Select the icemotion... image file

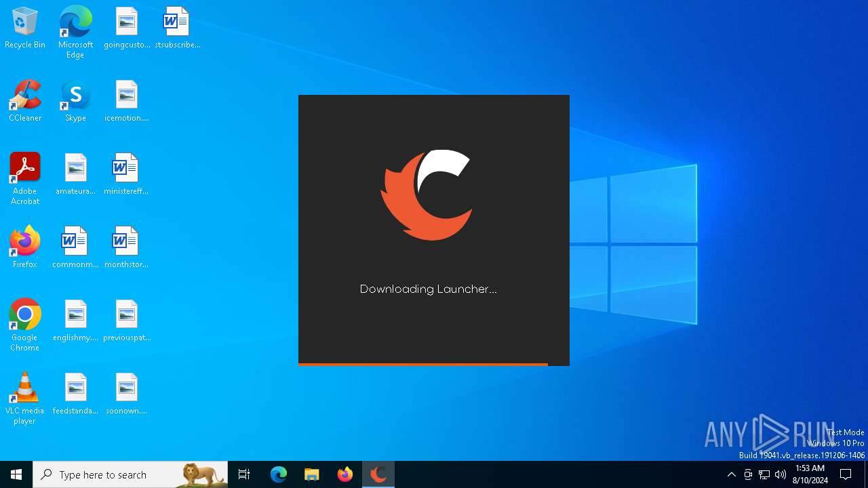coord(127,101)
